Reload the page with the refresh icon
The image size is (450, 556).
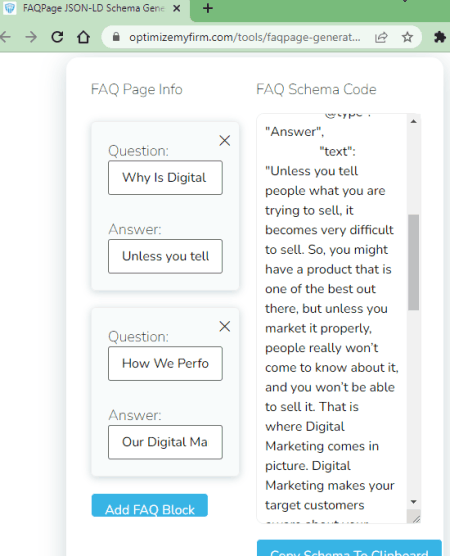[57, 37]
